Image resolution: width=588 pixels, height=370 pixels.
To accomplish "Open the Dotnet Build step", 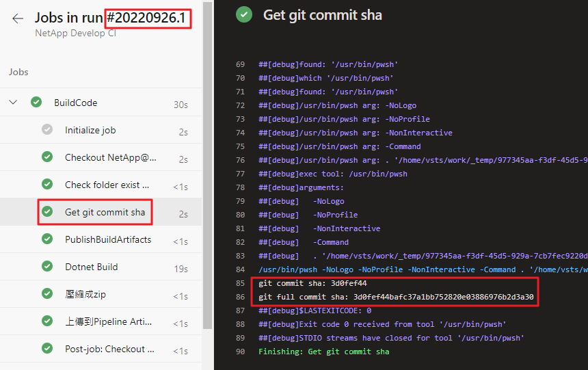I will click(x=92, y=267).
